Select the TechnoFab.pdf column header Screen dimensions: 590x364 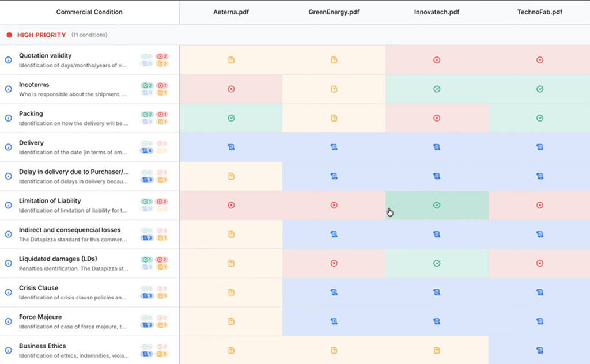540,12
